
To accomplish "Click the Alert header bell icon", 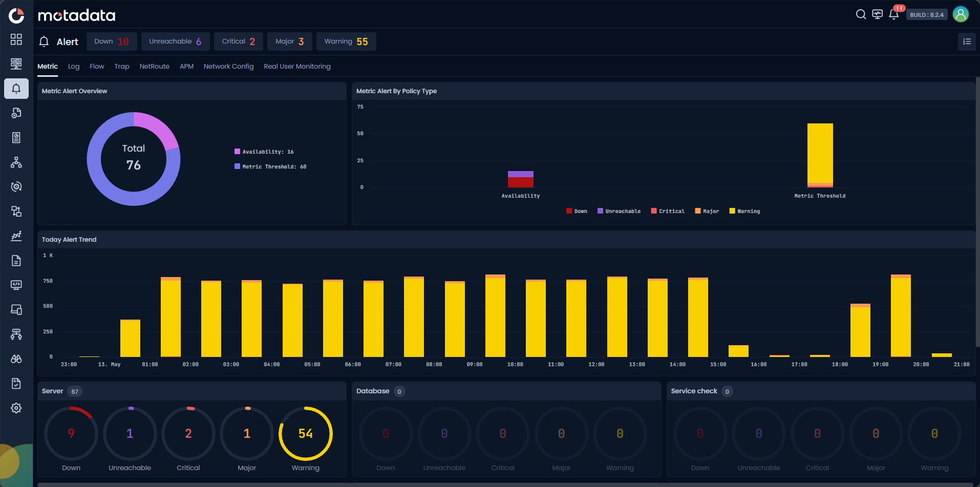I will 44,41.
